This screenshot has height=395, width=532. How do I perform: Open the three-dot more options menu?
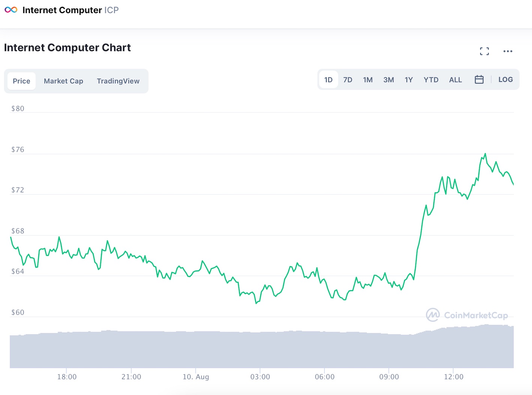click(x=508, y=51)
